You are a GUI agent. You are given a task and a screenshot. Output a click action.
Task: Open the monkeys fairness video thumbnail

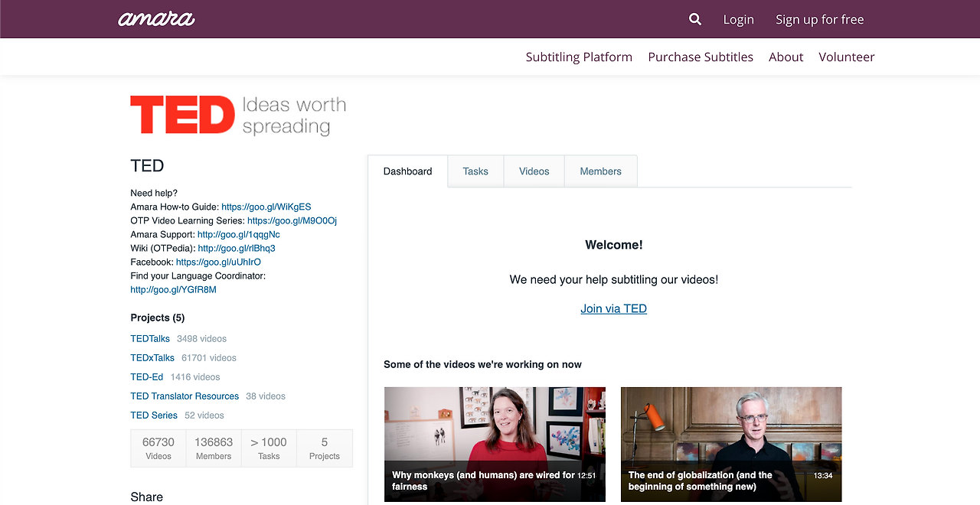click(495, 444)
